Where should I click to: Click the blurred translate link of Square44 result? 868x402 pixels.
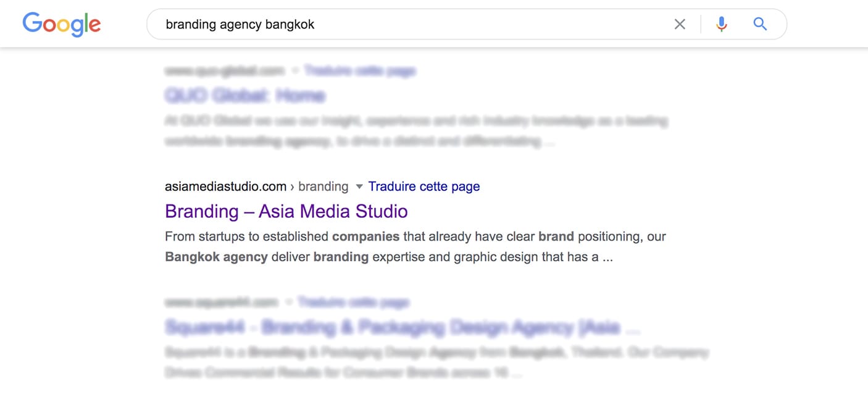(x=353, y=303)
